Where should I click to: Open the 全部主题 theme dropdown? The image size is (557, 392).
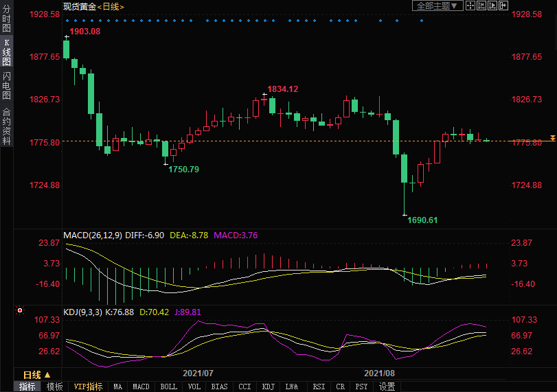click(436, 5)
